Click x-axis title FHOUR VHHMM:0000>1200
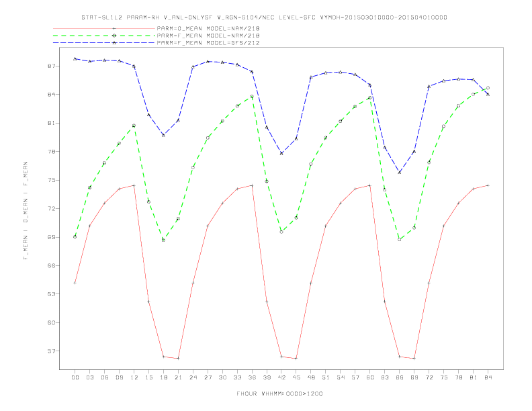The height and width of the screenshot is (411, 532). point(279,394)
